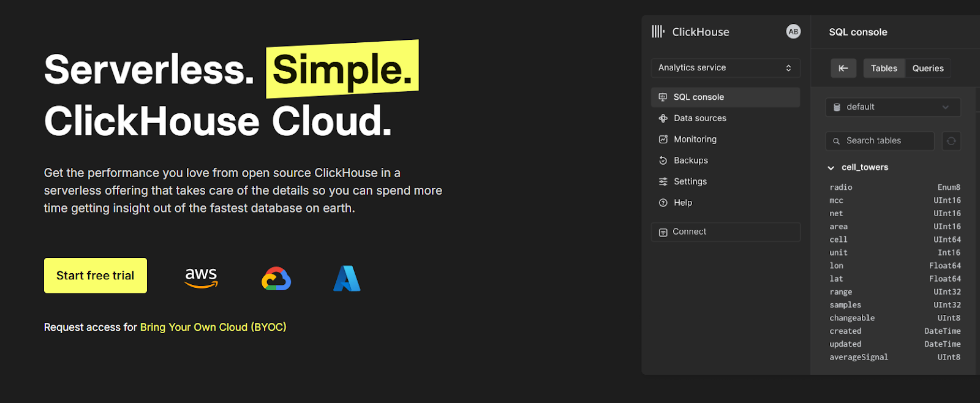
Task: Select the net column row
Action: [x=895, y=214]
